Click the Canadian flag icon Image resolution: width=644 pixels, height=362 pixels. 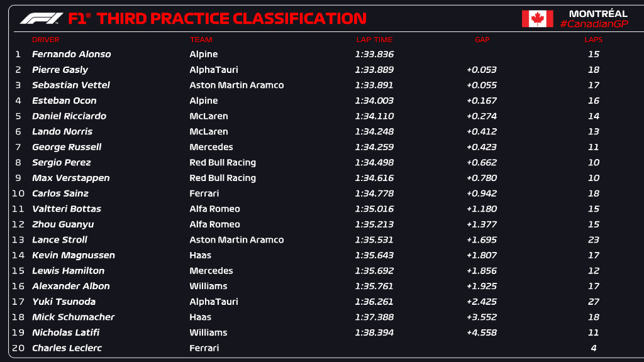tap(537, 19)
